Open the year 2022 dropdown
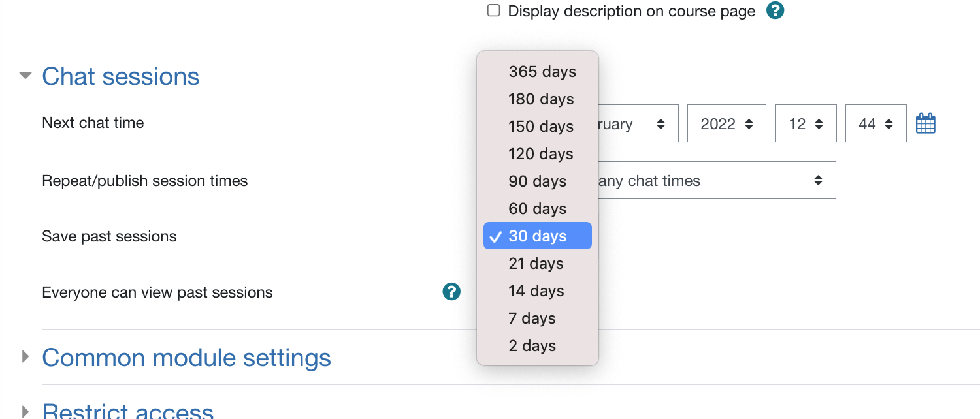Screen dimensions: 980x419 click(727, 123)
